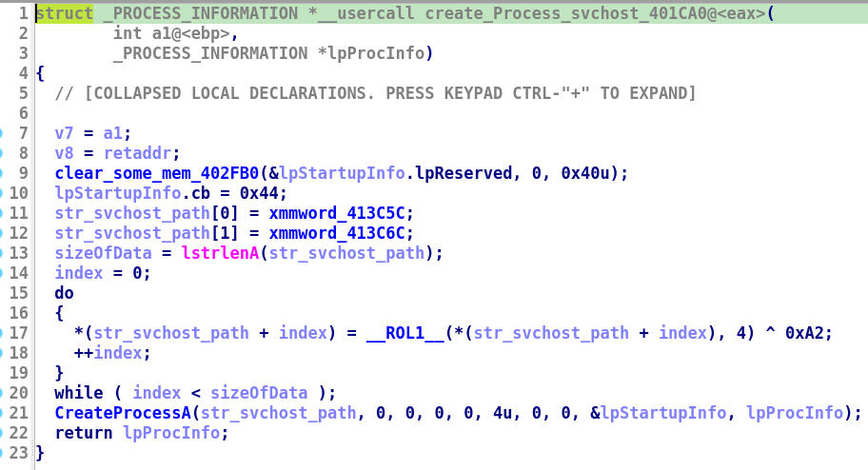Click function name create_Process_svchost_401CA0
The width and height of the screenshot is (868, 470).
tap(569, 13)
